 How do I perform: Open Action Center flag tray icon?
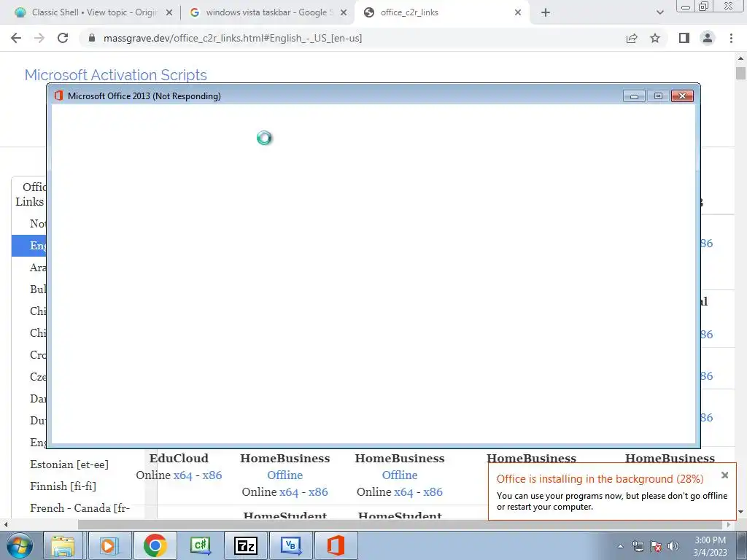(656, 546)
